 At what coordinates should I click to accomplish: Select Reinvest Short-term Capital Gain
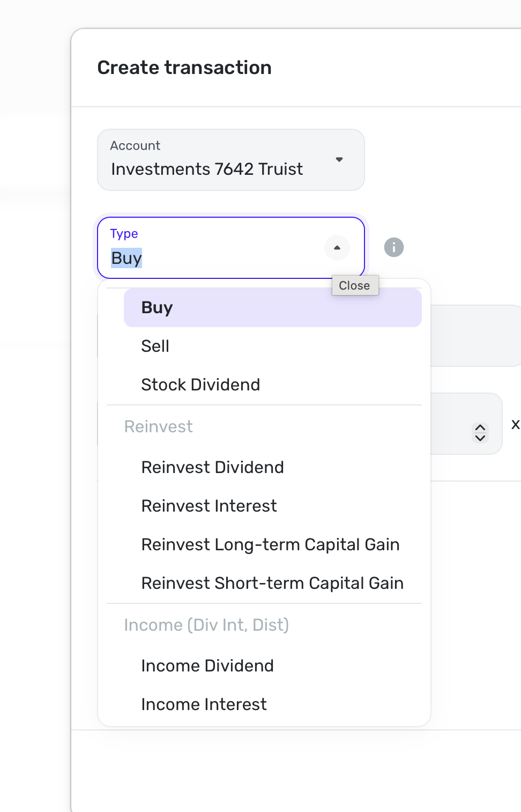click(x=272, y=583)
